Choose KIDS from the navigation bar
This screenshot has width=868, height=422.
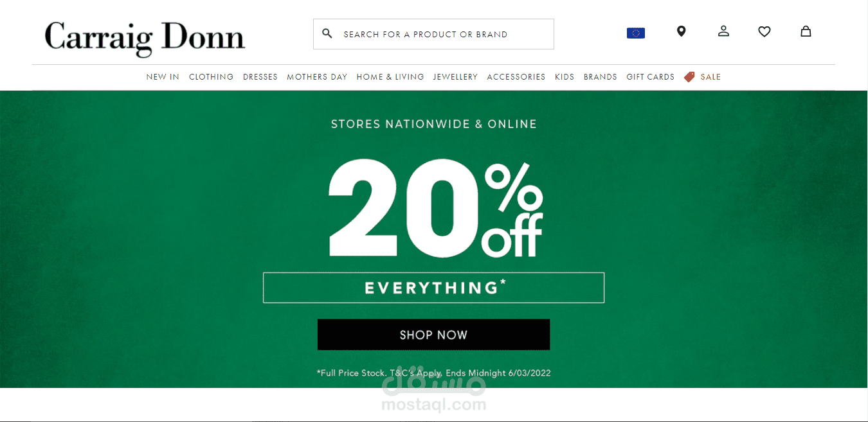[565, 77]
